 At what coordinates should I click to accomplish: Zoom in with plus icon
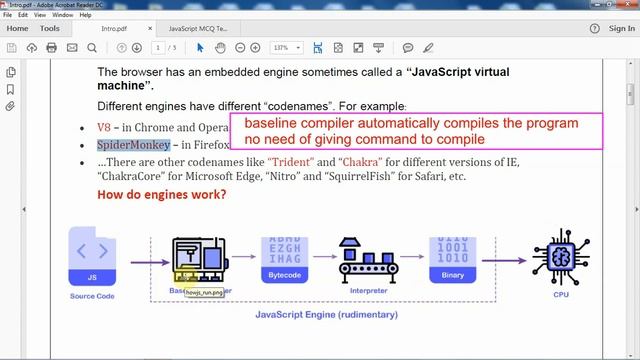click(x=256, y=48)
